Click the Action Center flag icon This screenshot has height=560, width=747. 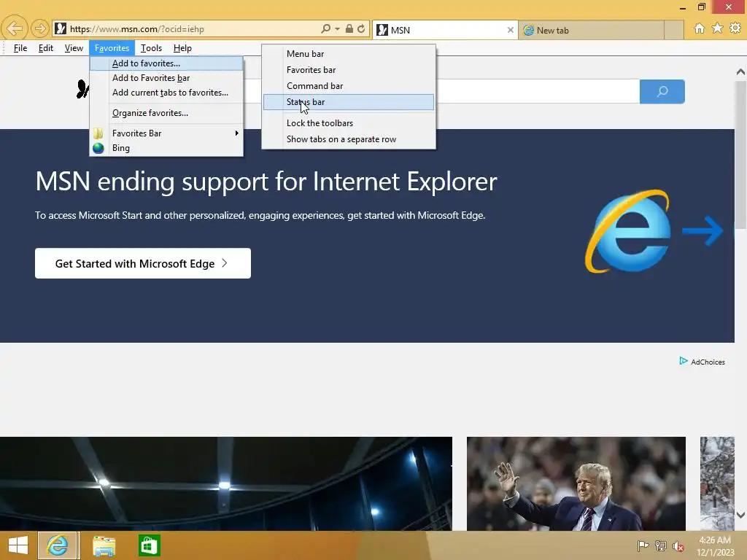643,545
